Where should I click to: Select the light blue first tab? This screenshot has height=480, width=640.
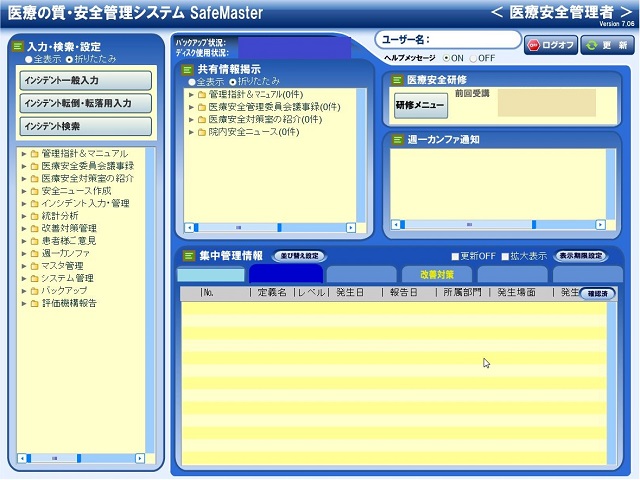[211, 274]
